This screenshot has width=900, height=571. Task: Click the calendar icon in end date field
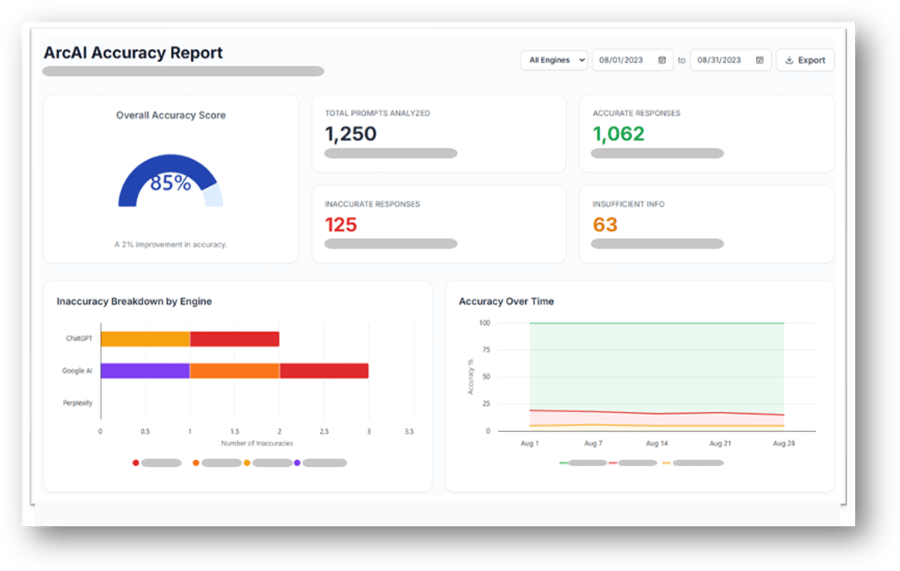760,60
